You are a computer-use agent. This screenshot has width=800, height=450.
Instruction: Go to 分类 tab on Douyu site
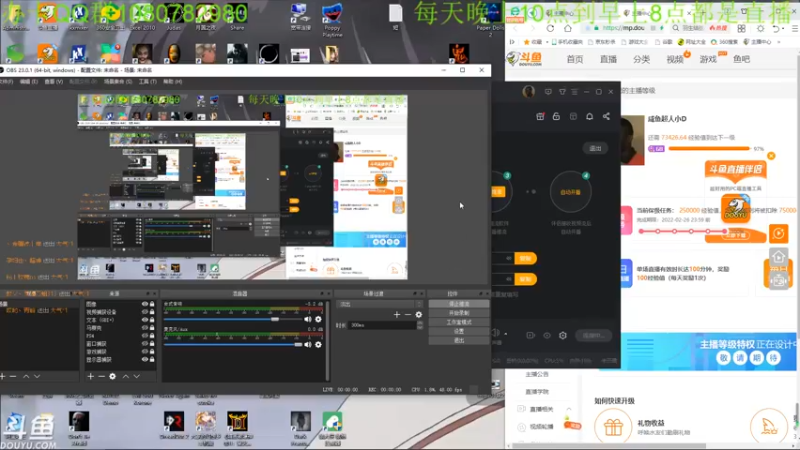pos(641,59)
